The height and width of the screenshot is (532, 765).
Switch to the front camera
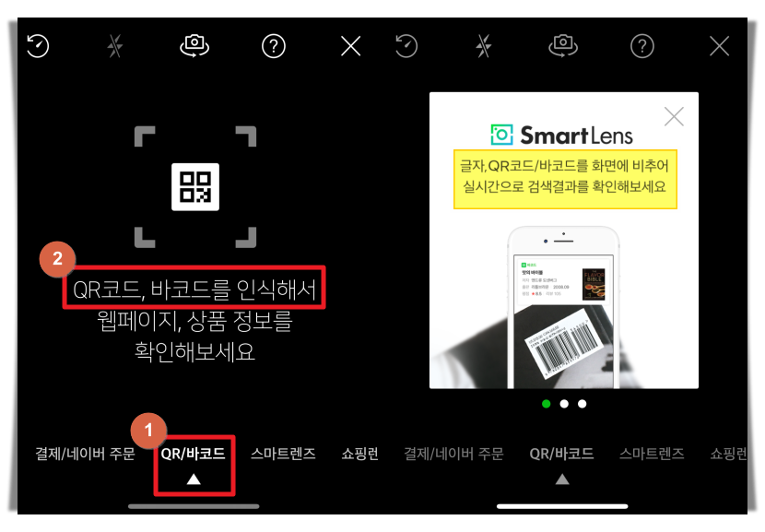pos(194,45)
